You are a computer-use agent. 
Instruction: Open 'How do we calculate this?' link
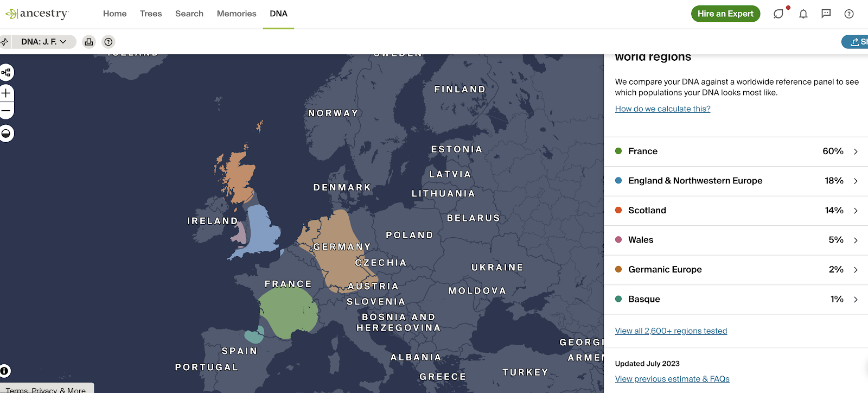(662, 109)
